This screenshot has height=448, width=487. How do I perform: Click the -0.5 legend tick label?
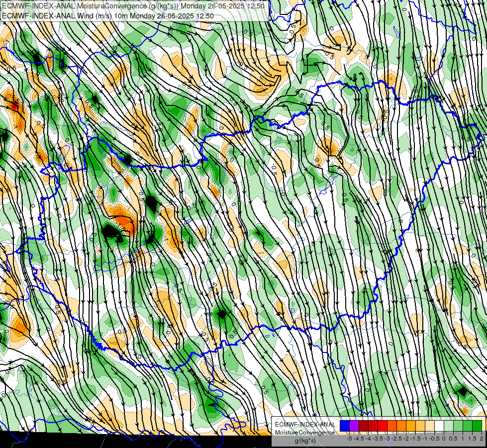tap(434, 439)
